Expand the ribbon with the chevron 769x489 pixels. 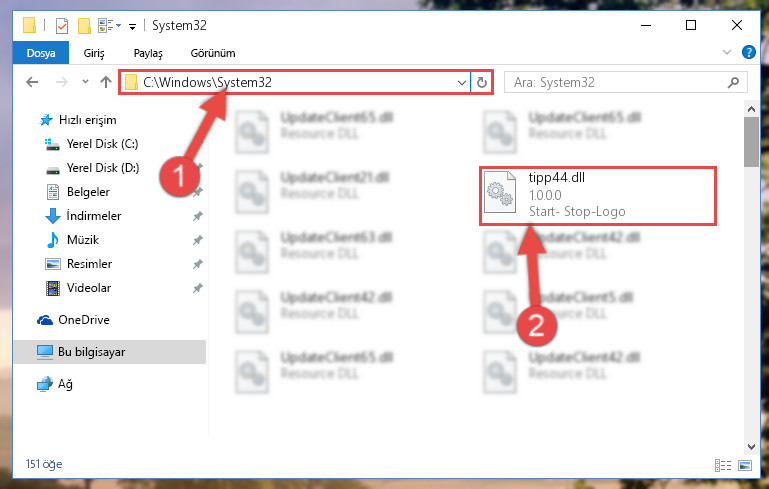727,52
